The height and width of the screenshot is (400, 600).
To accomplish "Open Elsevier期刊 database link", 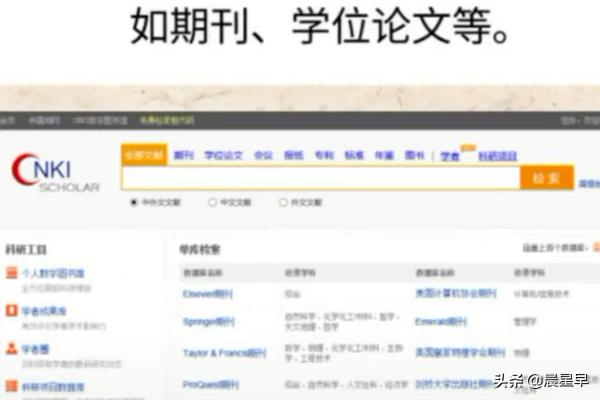I will tap(207, 294).
